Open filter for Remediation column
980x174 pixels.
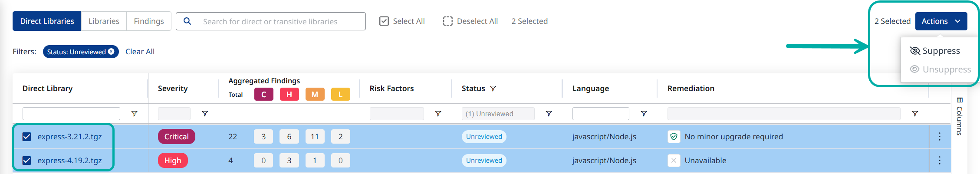tap(915, 114)
